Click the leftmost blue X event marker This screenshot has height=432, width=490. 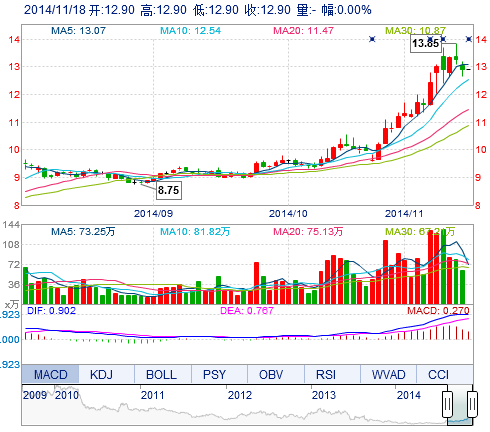pyautogui.click(x=372, y=39)
